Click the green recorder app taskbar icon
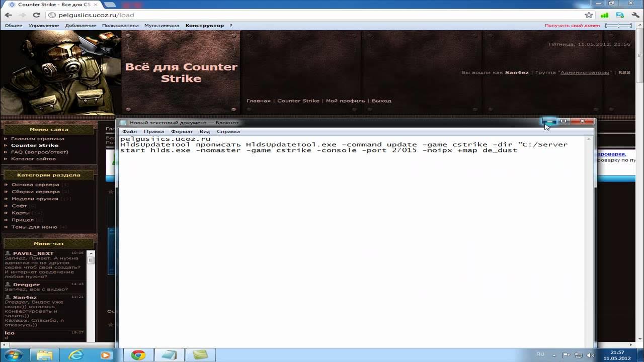This screenshot has height=362, width=644. click(x=200, y=355)
